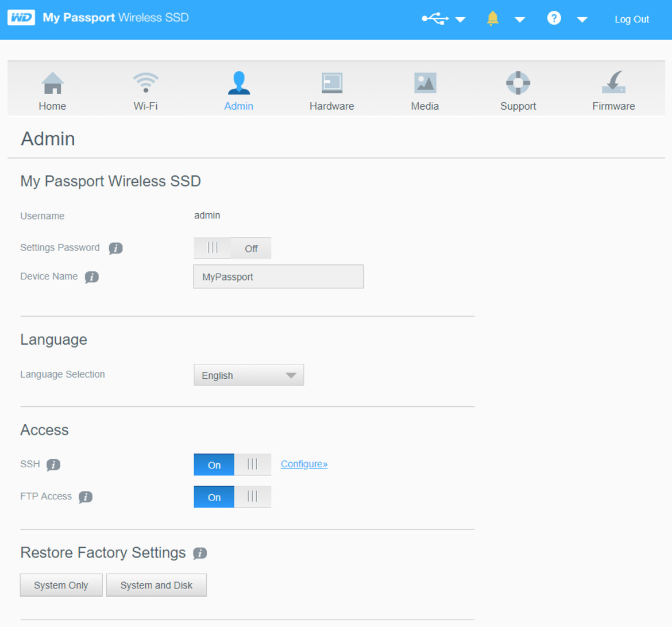Image resolution: width=672 pixels, height=627 pixels.
Task: Open the SSH Configure link
Action: (304, 464)
